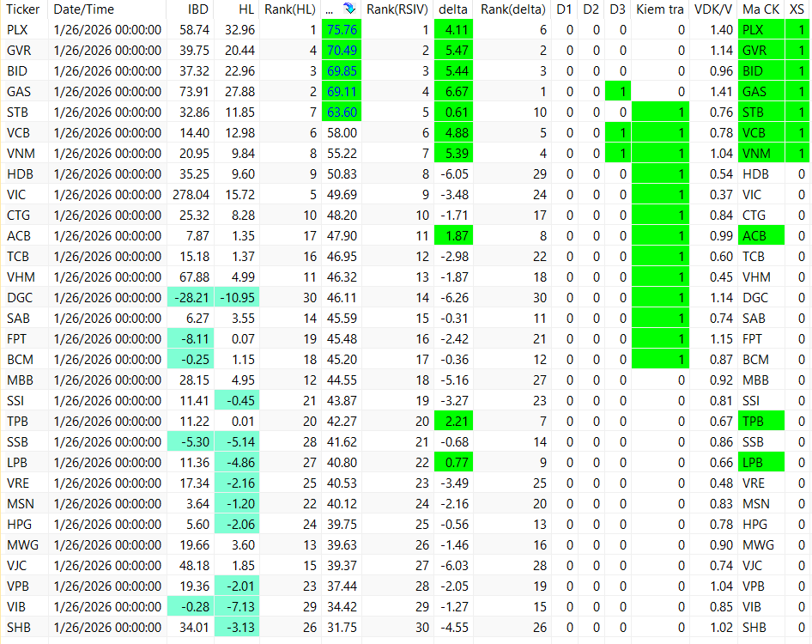
Task: Sort by the HL column header
Action: tap(247, 9)
